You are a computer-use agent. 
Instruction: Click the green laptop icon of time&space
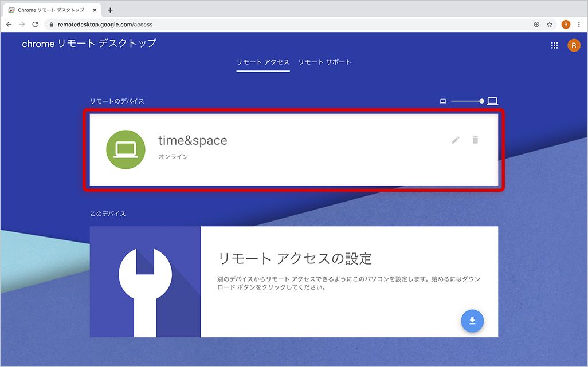(x=126, y=149)
